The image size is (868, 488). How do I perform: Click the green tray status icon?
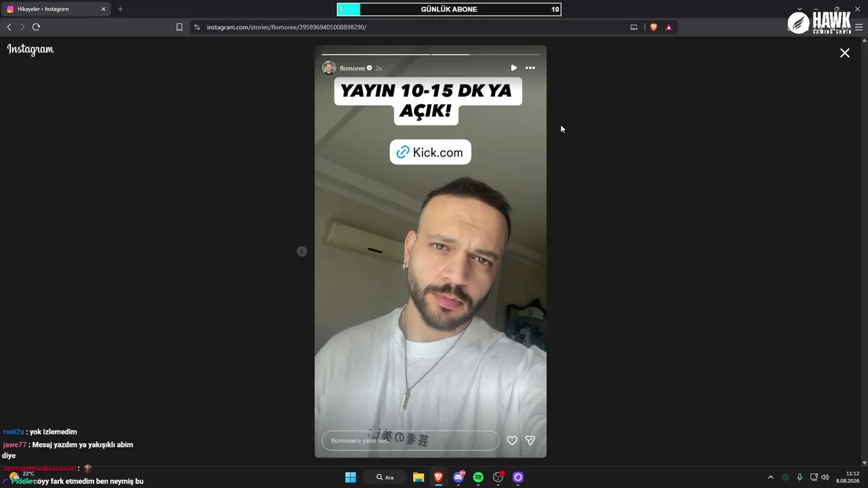point(785,477)
